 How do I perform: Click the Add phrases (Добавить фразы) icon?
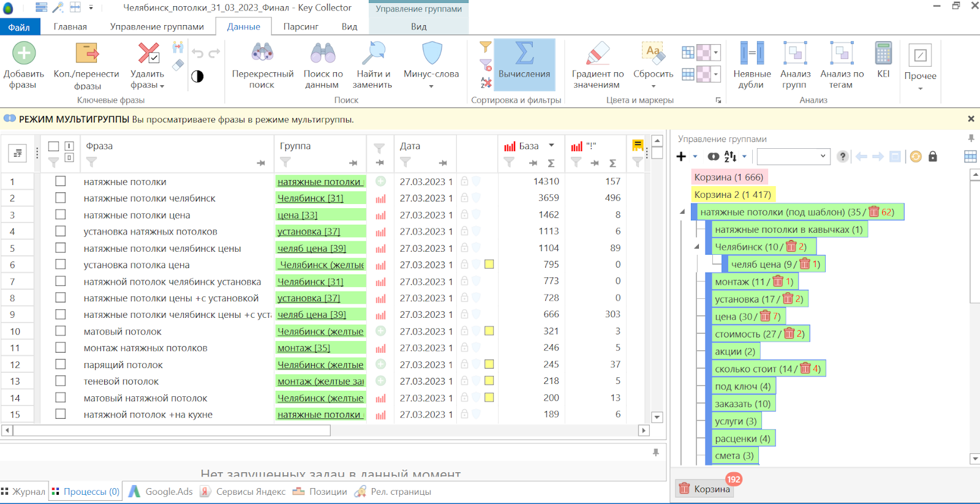(24, 53)
